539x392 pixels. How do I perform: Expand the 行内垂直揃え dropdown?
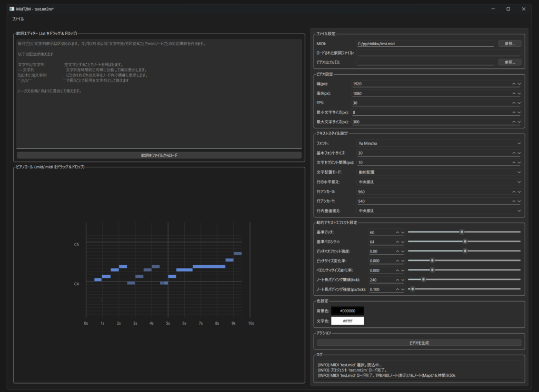tap(437, 210)
